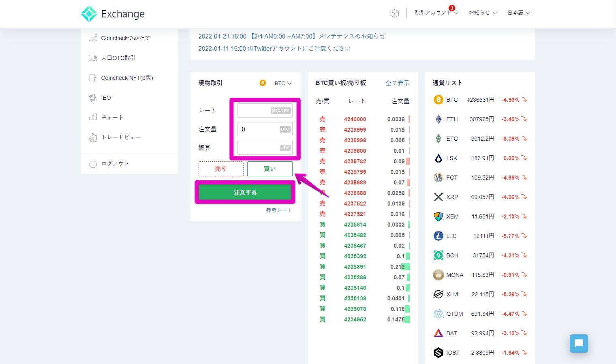
Task: Click the ログアウト power icon
Action: [x=93, y=163]
